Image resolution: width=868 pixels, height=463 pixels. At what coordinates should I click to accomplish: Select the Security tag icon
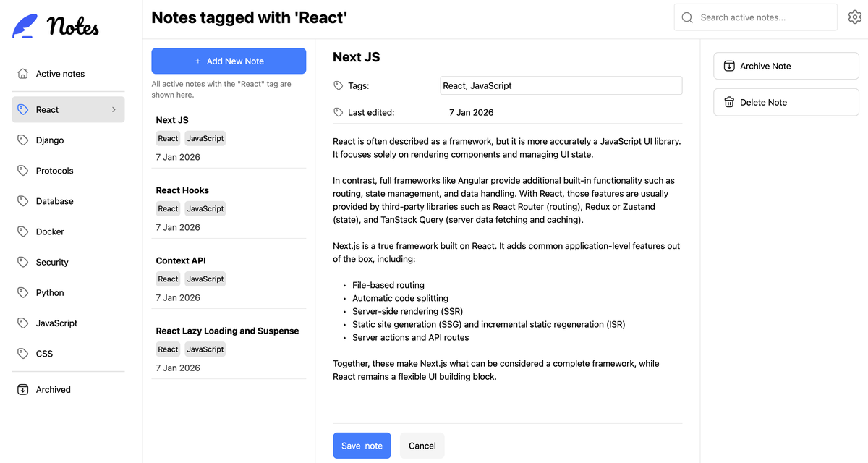tap(22, 261)
